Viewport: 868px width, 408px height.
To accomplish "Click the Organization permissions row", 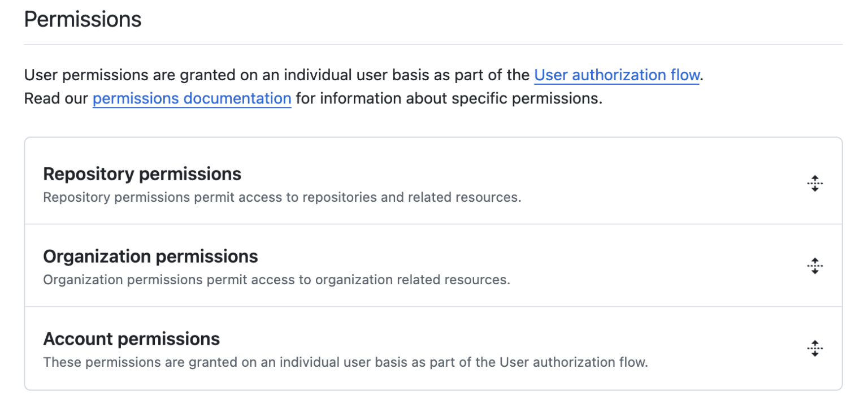I will [x=396, y=266].
